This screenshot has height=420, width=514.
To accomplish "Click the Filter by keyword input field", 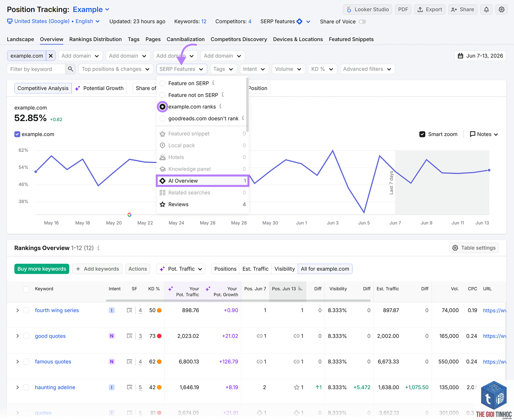I will (x=36, y=69).
